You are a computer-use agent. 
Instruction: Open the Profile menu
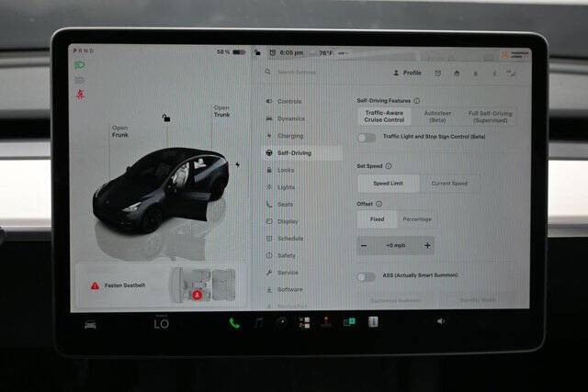click(x=407, y=73)
